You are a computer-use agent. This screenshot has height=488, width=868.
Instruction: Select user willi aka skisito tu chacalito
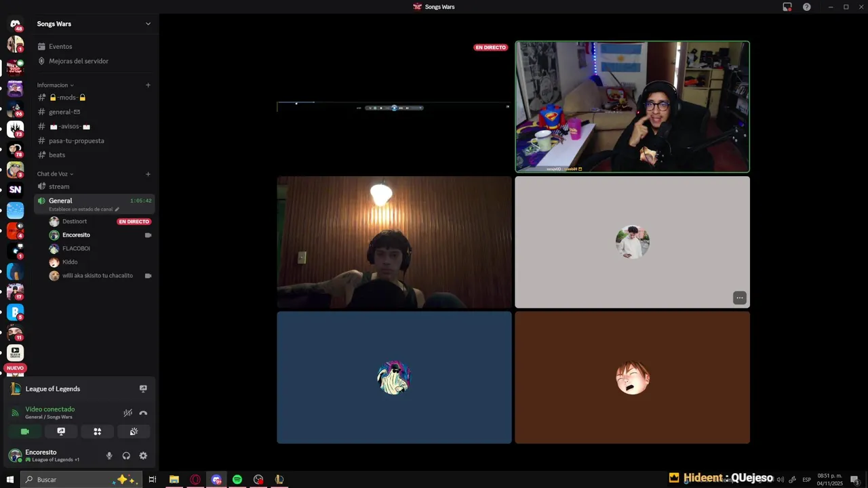pos(98,276)
